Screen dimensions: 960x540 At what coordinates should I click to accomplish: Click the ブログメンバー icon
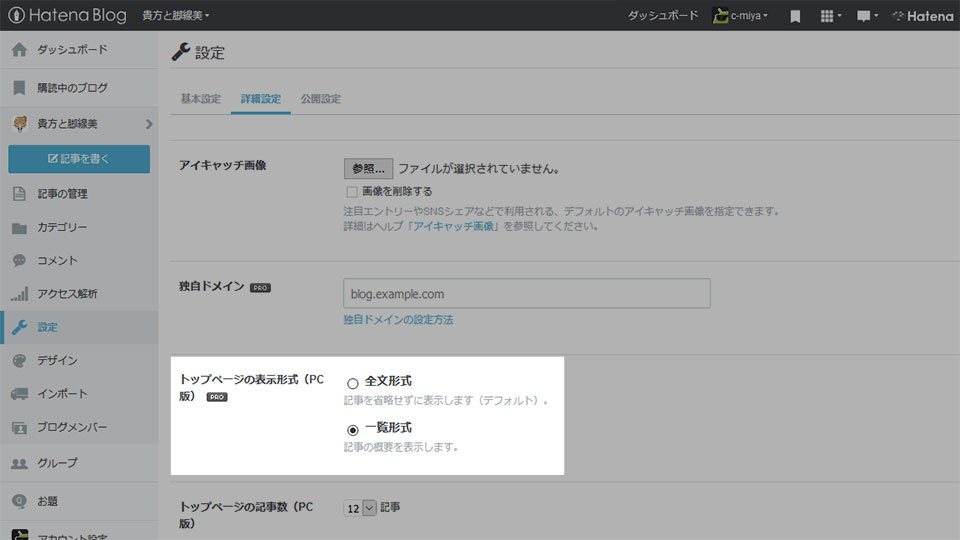coord(20,427)
